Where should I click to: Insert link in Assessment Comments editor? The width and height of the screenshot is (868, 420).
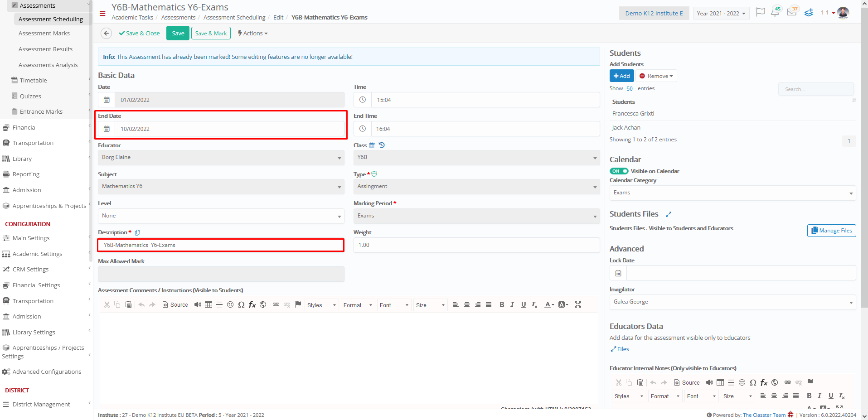(x=276, y=304)
